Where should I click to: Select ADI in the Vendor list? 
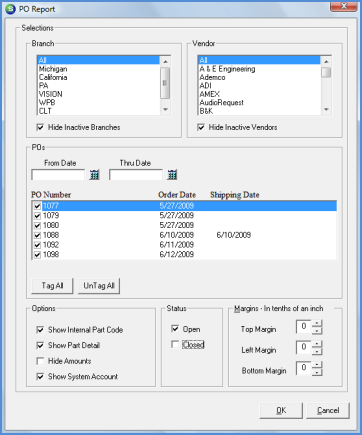(259, 86)
